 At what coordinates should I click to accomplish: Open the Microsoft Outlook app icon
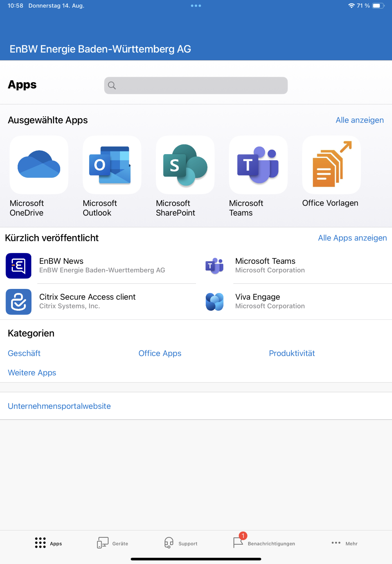[112, 165]
